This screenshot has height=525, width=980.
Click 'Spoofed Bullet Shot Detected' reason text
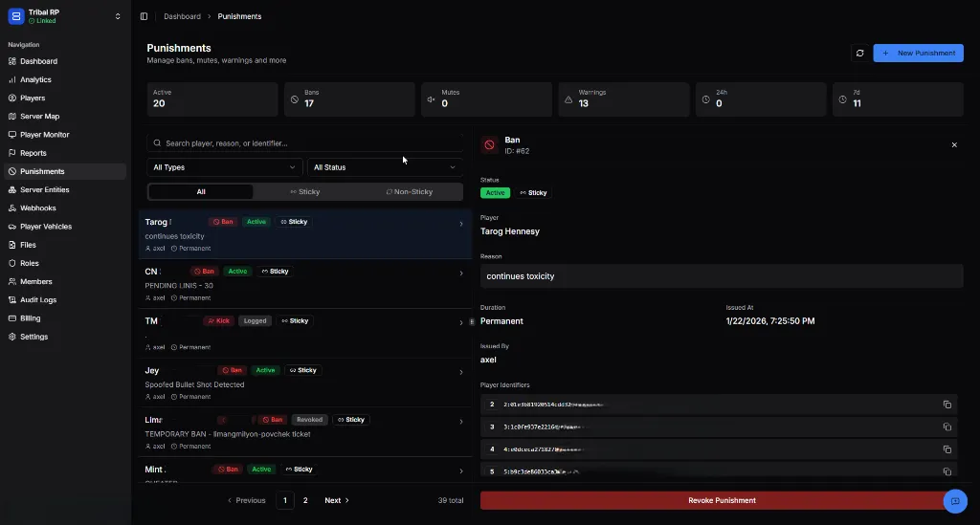(x=194, y=384)
